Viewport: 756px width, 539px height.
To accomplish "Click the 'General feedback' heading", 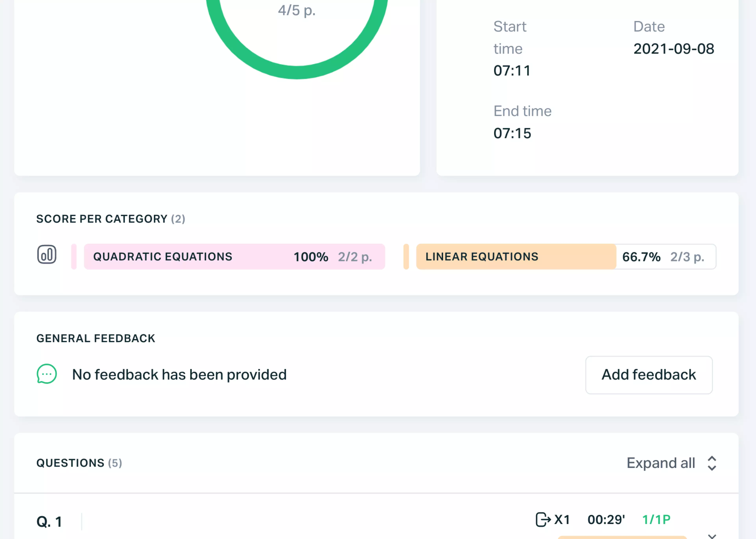I will [x=96, y=339].
